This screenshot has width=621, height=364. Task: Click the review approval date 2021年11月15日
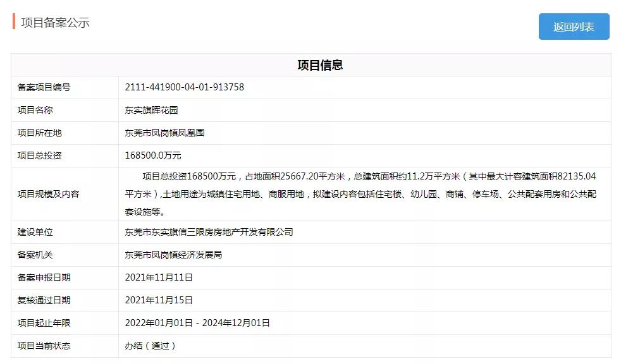point(159,300)
